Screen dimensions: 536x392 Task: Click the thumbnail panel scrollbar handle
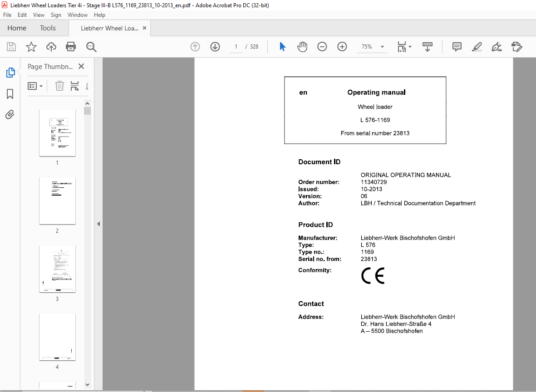point(87,111)
